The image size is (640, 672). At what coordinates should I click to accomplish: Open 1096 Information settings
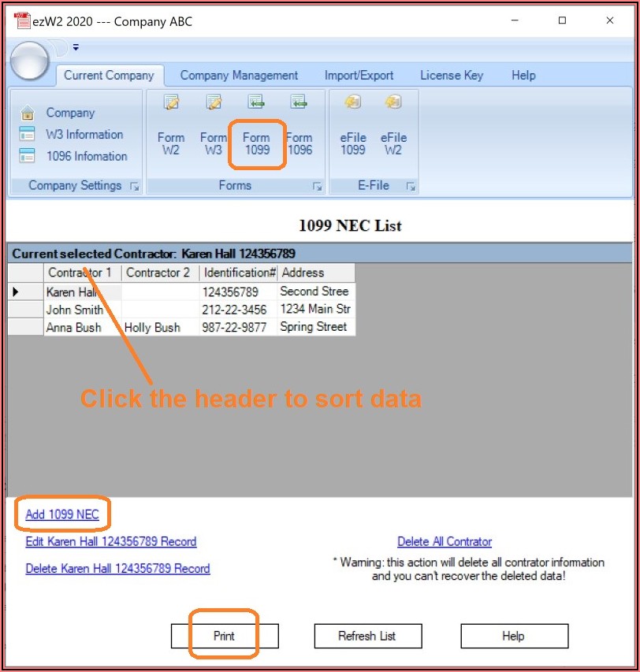tap(86, 156)
